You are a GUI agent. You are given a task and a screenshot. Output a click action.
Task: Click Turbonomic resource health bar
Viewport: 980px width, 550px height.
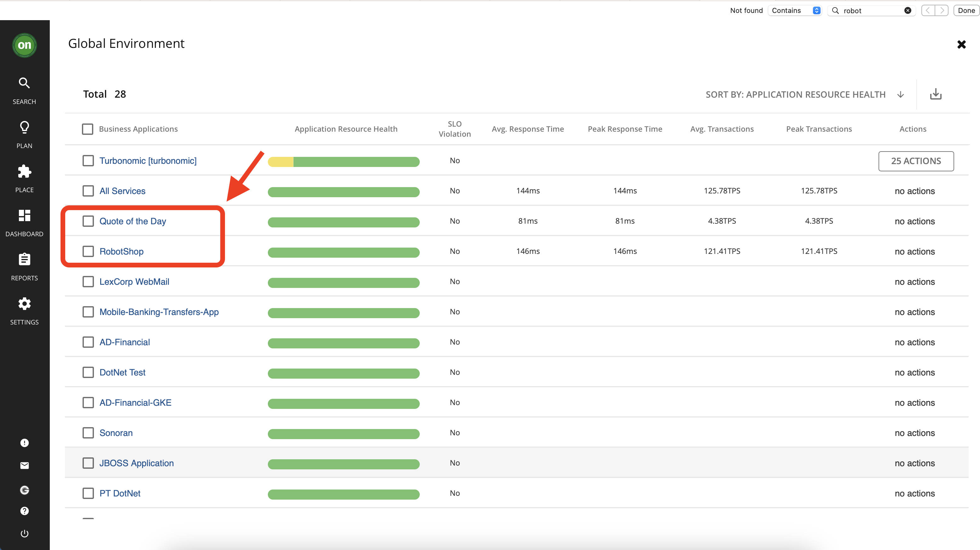(343, 162)
